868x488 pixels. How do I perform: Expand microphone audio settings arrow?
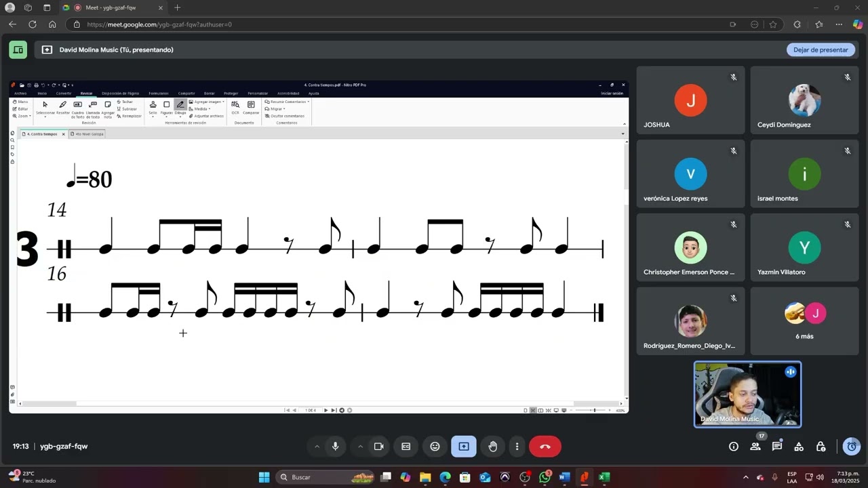pyautogui.click(x=317, y=447)
